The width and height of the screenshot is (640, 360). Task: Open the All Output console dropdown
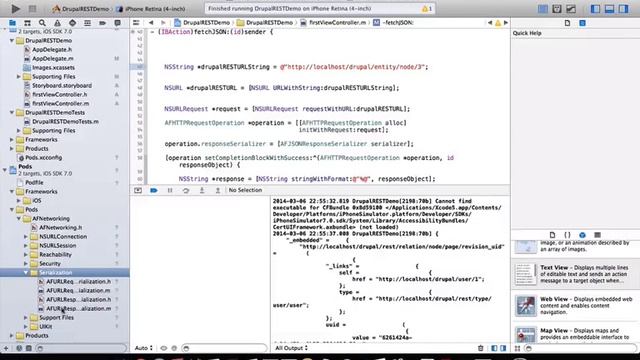tap(291, 348)
